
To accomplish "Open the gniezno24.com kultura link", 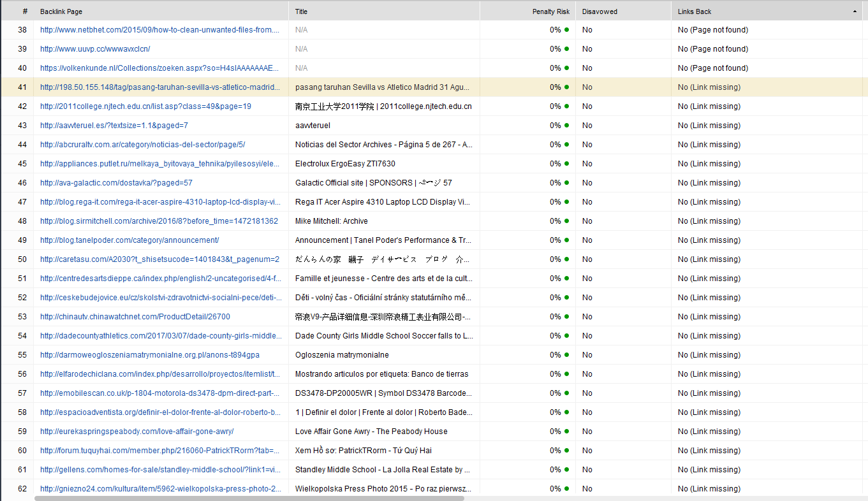I will pyautogui.click(x=159, y=489).
